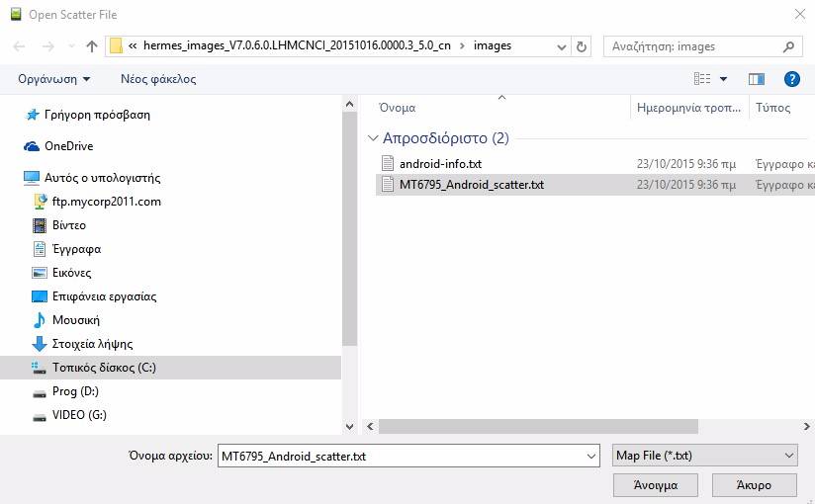The height and width of the screenshot is (504, 815).
Task: Open the Οργάνωση menu
Action: pyautogui.click(x=53, y=79)
